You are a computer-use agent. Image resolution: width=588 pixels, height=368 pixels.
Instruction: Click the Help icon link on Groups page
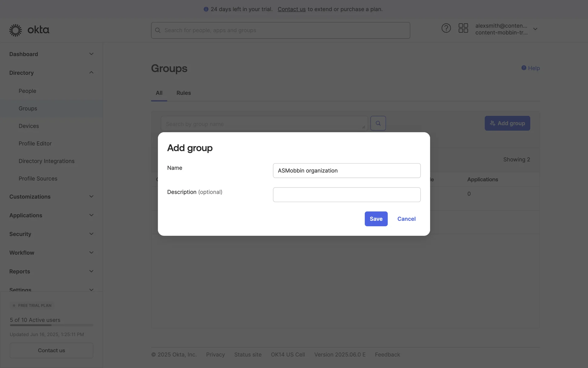524,68
